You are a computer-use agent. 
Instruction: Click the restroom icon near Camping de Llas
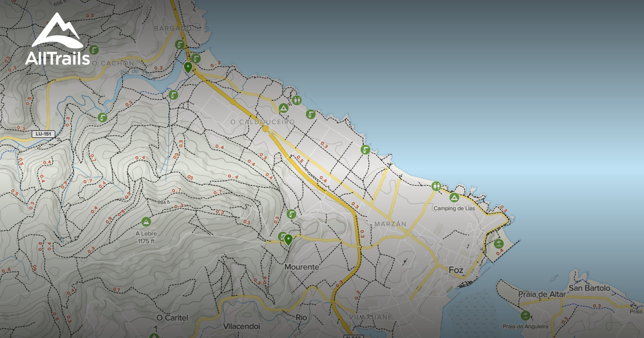click(x=437, y=186)
